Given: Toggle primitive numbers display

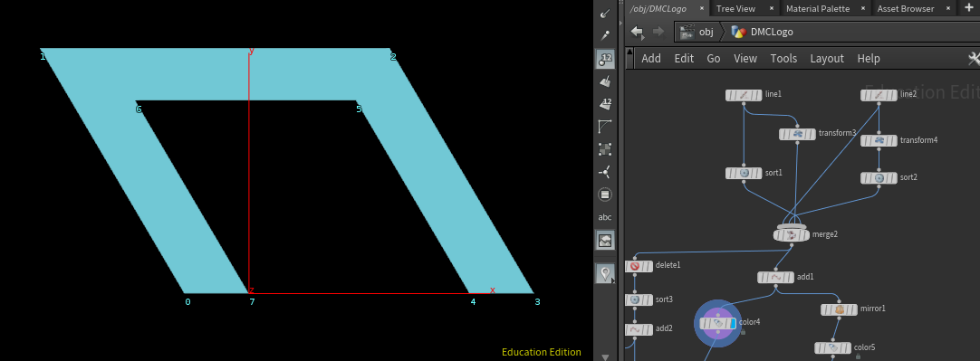Looking at the screenshot, I should 605,104.
